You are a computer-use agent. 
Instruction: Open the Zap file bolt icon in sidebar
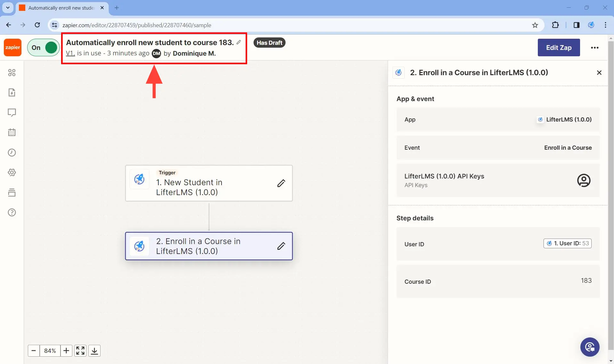(12, 92)
